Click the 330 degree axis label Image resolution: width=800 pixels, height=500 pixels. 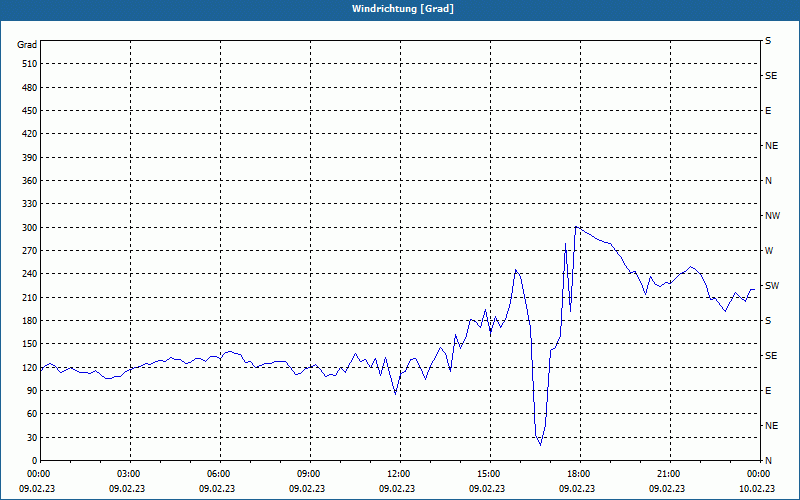(29, 204)
